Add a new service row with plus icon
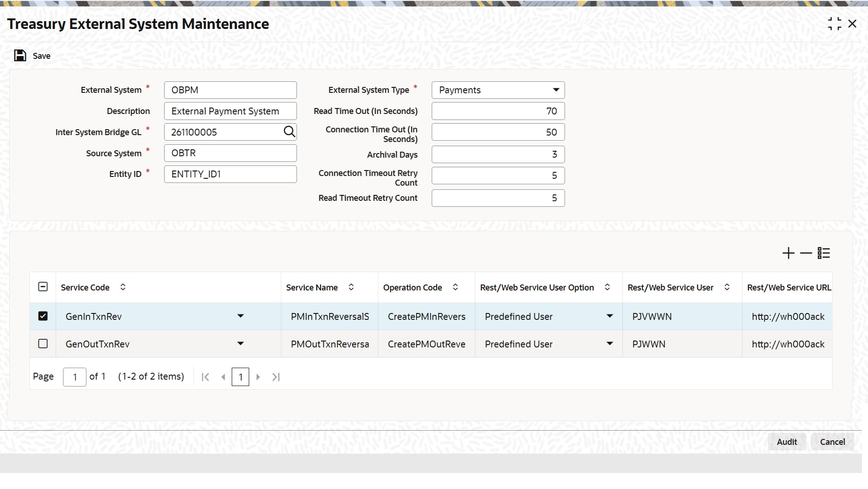The width and height of the screenshot is (868, 489). click(788, 253)
